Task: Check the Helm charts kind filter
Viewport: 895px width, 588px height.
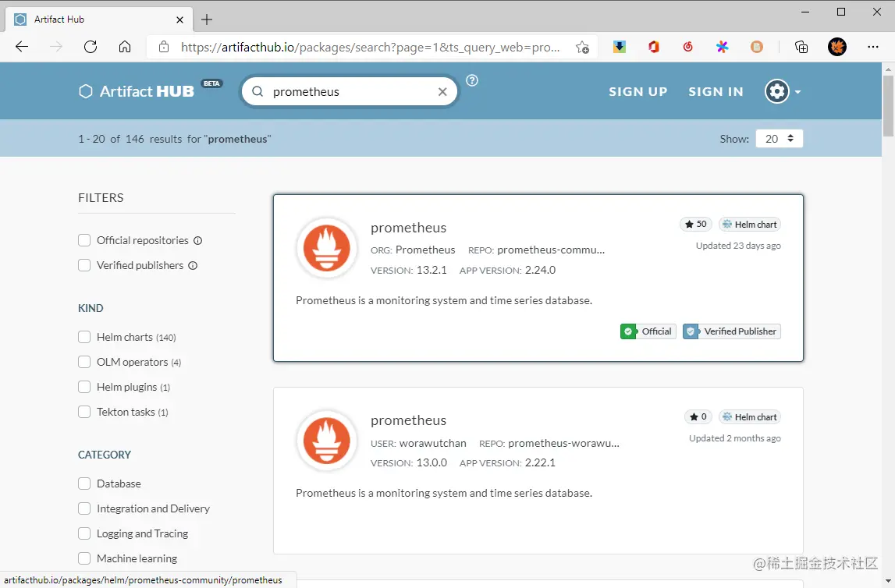Action: [84, 337]
